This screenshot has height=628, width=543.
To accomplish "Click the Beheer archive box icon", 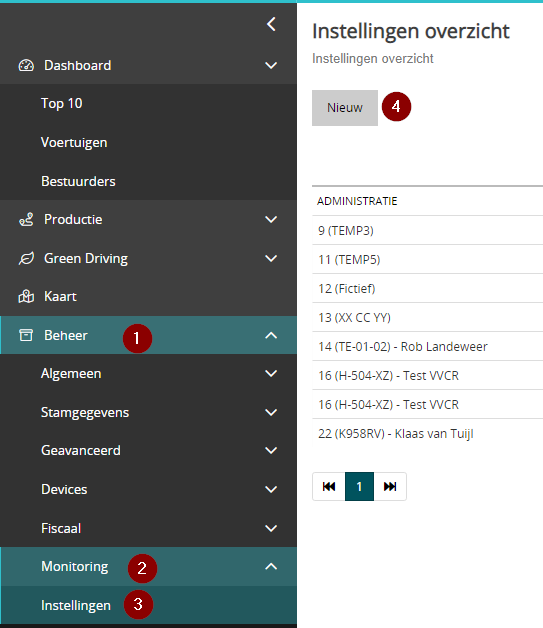I will coord(26,335).
